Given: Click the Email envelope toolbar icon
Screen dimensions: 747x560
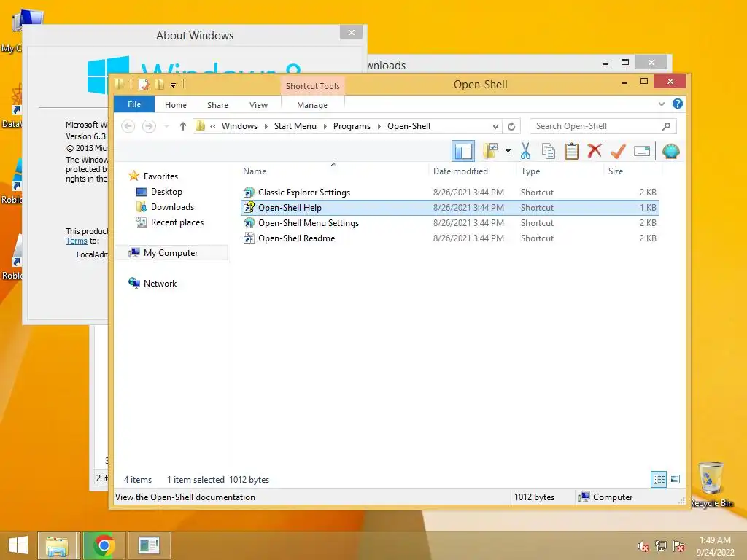Looking at the screenshot, I should click(642, 152).
